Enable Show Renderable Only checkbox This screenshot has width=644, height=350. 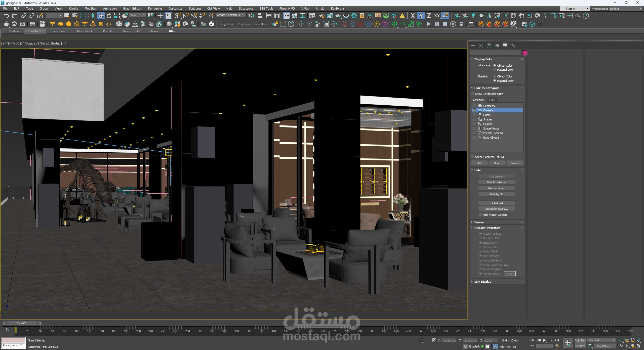coord(473,94)
